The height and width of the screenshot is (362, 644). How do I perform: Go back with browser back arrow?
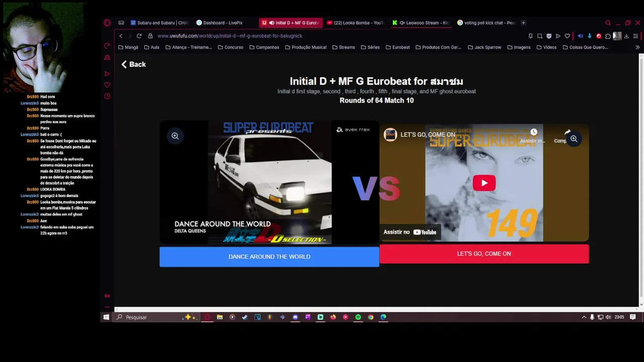click(x=121, y=36)
